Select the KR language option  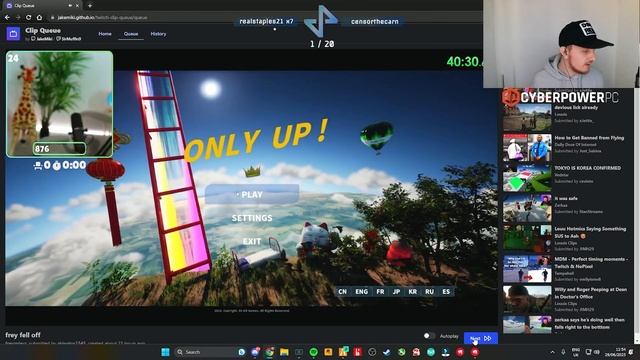tap(413, 291)
